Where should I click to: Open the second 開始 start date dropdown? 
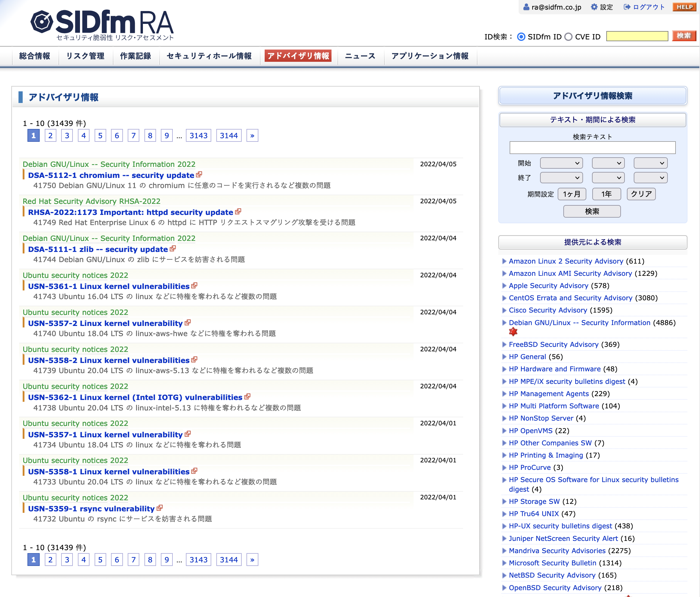[608, 163]
